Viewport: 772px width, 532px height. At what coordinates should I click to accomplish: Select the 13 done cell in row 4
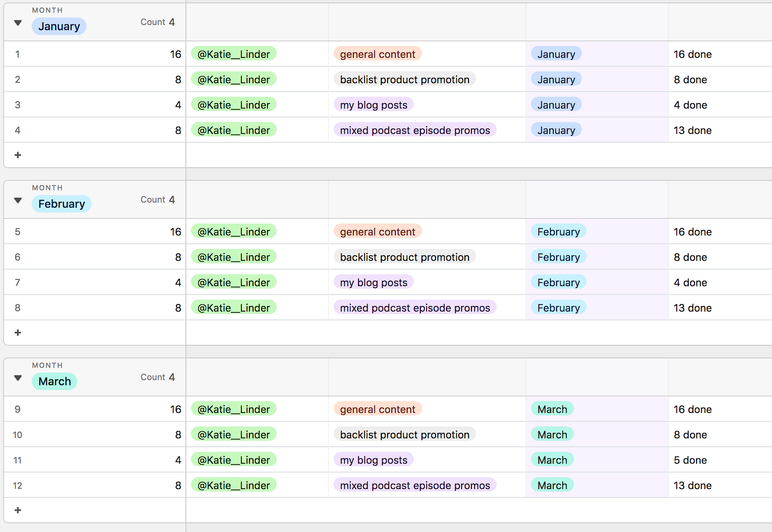(x=693, y=130)
